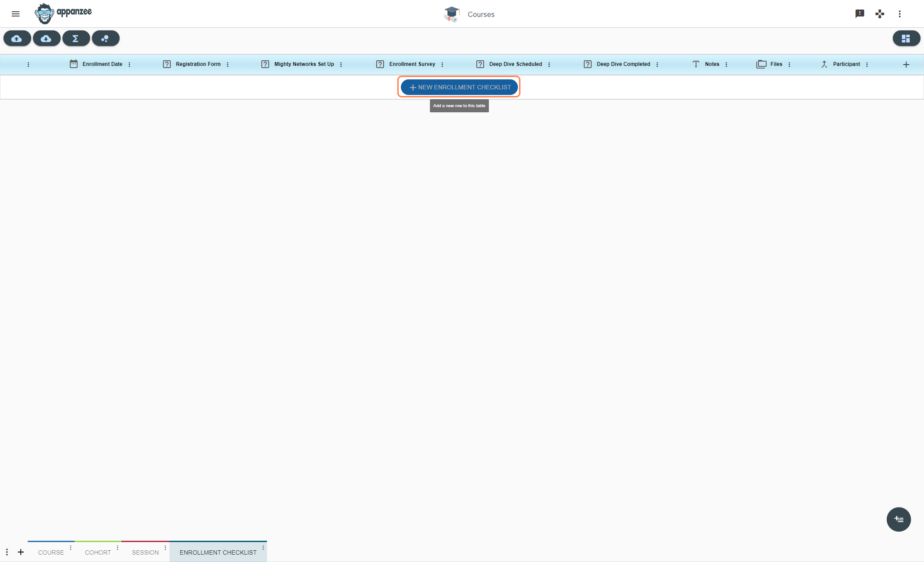924x562 pixels.
Task: Click the Deep Dive Completed type icon
Action: tap(588, 64)
